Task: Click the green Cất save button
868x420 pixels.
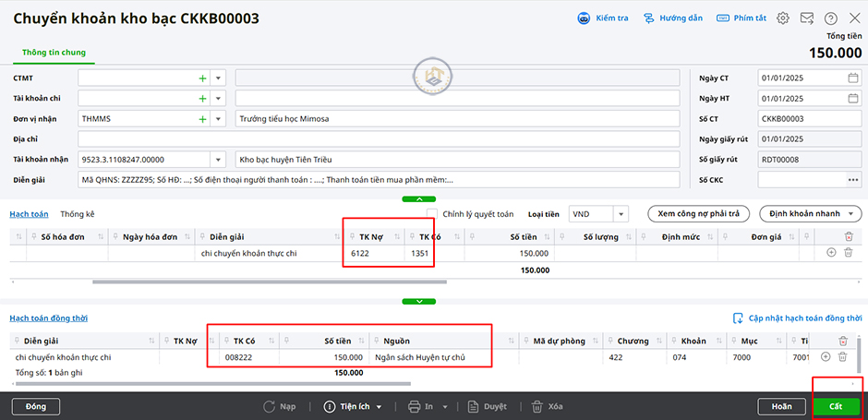Action: click(x=836, y=406)
